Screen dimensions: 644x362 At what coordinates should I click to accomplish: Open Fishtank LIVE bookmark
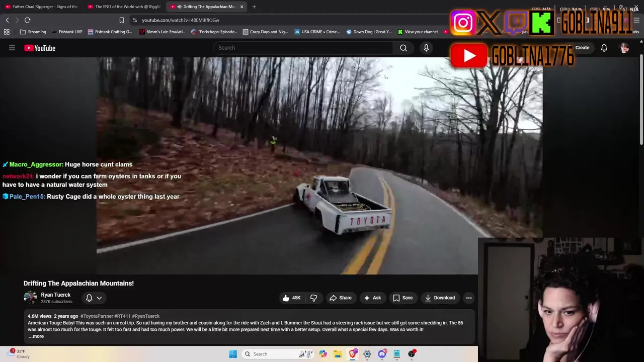tap(67, 32)
